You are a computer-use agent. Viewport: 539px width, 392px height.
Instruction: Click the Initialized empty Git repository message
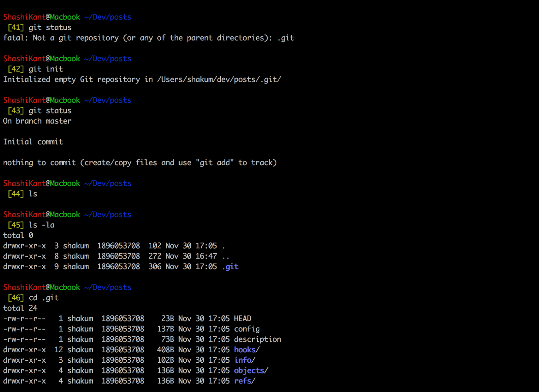pyautogui.click(x=141, y=79)
